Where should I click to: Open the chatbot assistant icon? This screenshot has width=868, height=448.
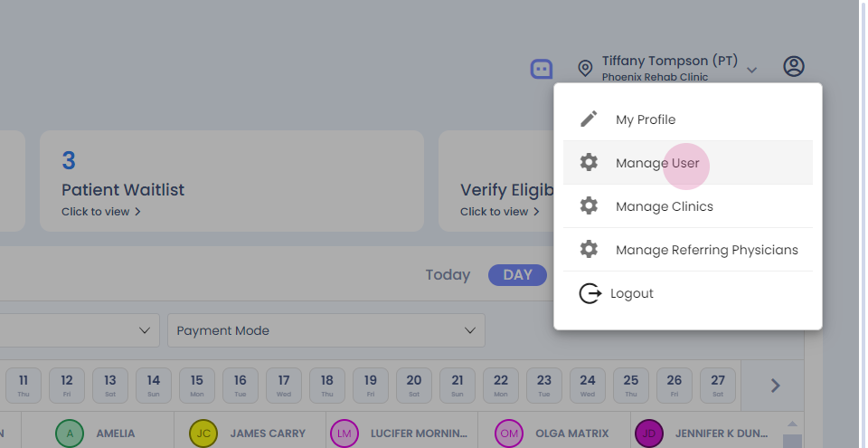coord(542,69)
